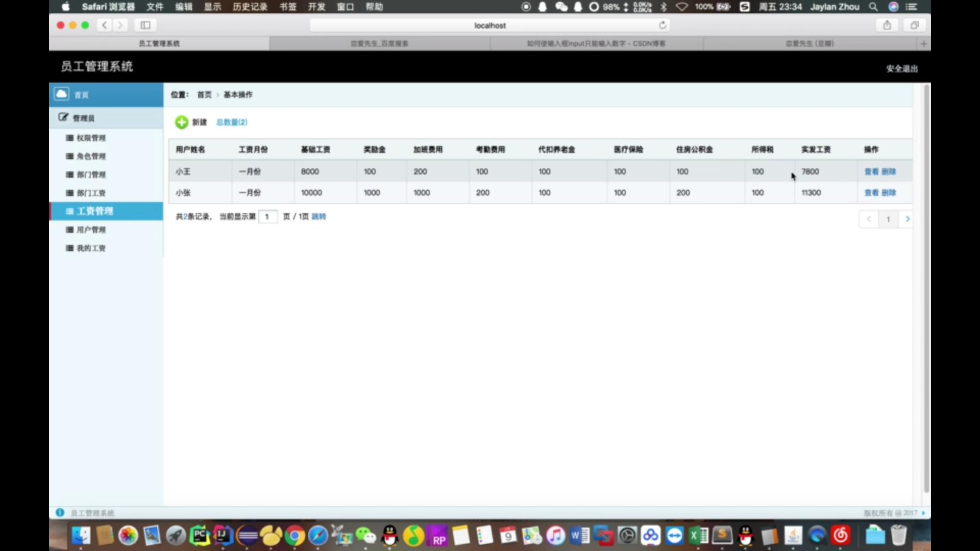Click the page number input field
Viewport: 980px width, 551px height.
click(268, 216)
